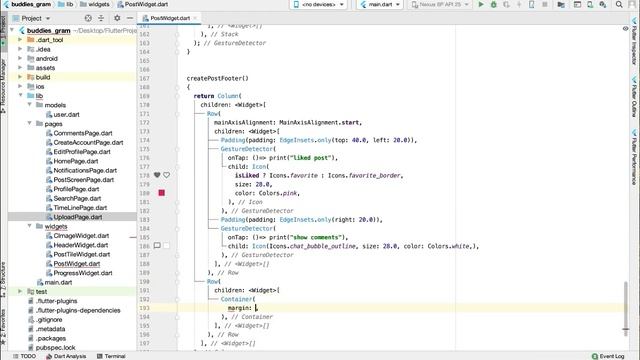Fold GestureDetector block at line 175
The width and height of the screenshot is (640, 360).
pyautogui.click(x=177, y=149)
